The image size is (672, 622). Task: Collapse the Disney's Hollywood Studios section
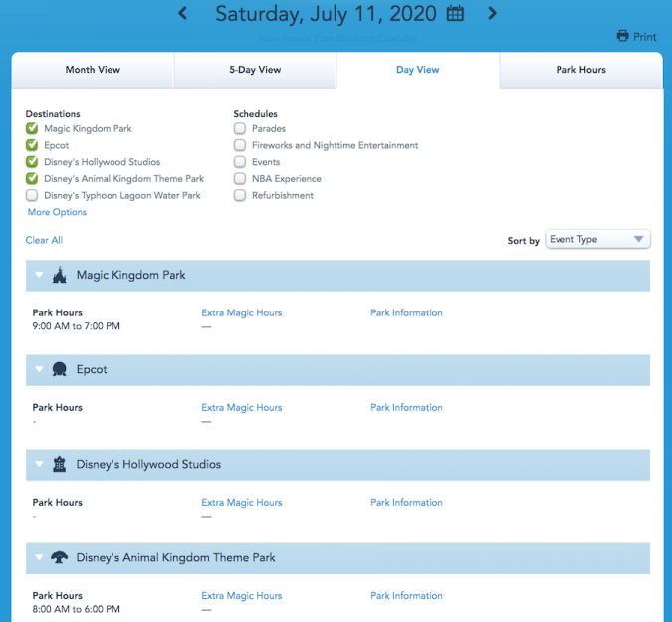[39, 464]
